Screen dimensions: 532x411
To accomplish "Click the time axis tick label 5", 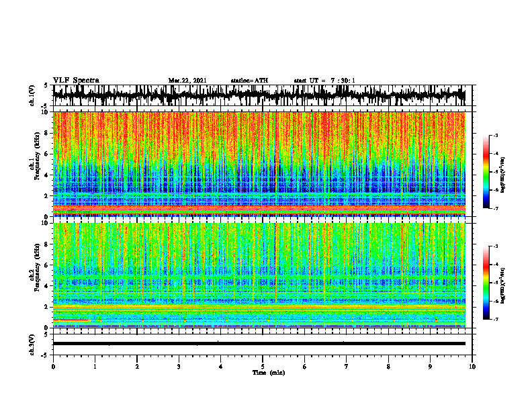I will (263, 367).
